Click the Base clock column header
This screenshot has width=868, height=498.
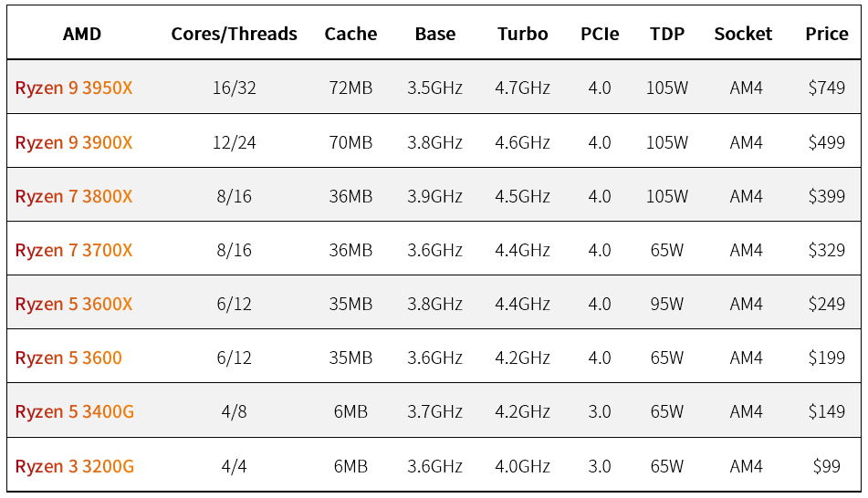coord(435,35)
